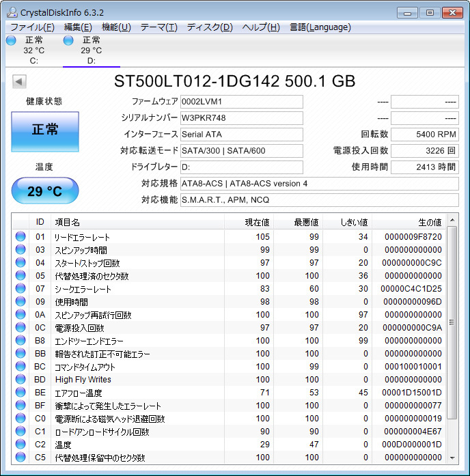Click the 最悪値 column header
470x476 pixels.
(x=299, y=222)
